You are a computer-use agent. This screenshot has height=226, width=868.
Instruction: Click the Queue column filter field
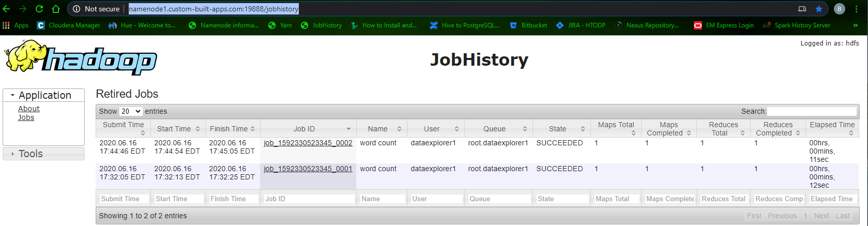click(x=498, y=199)
